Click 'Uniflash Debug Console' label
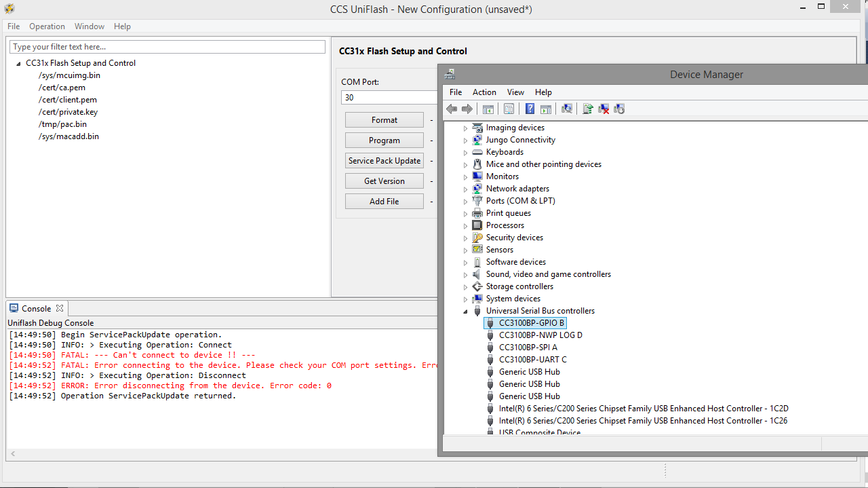The image size is (868, 488). (51, 323)
